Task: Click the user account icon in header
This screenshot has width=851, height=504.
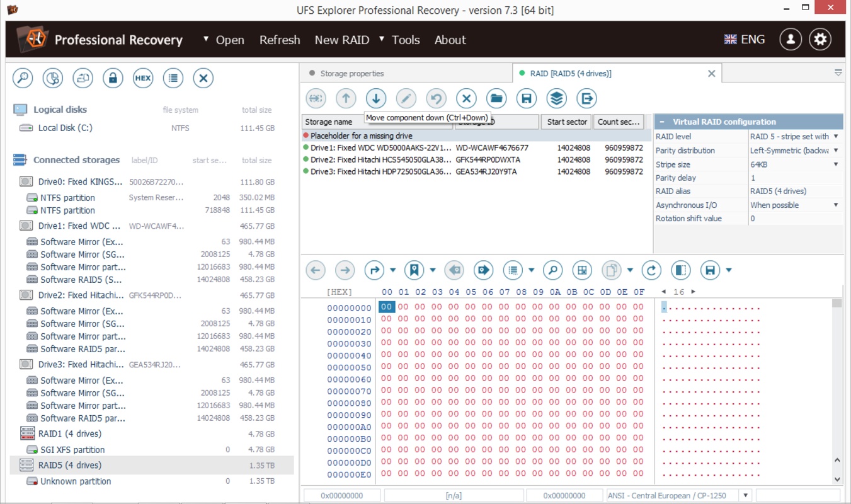Action: coord(790,40)
